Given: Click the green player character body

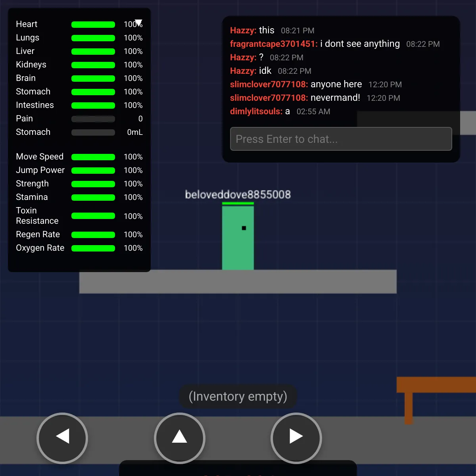Looking at the screenshot, I should (x=238, y=246).
